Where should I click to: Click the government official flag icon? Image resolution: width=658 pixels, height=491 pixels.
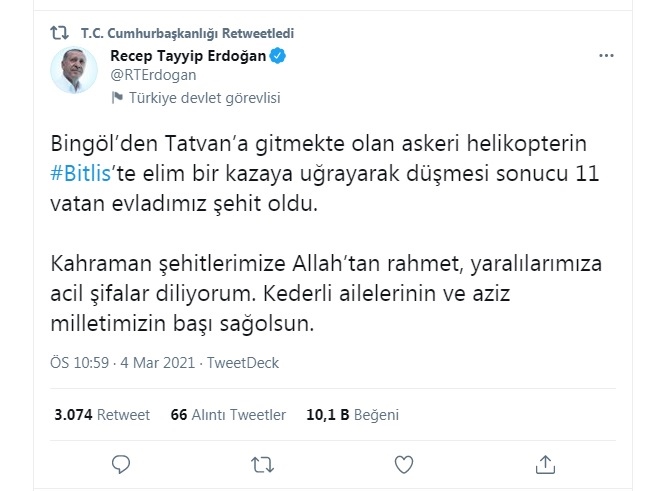pyautogui.click(x=117, y=97)
